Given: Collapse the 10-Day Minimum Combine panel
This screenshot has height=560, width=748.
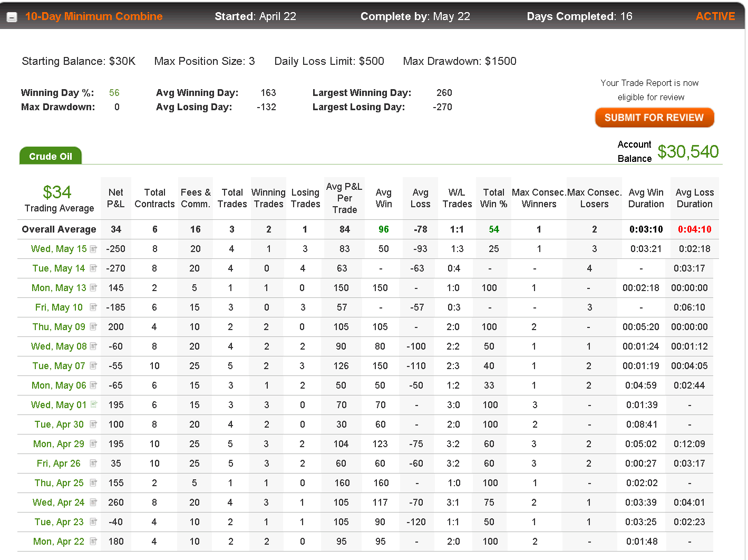Looking at the screenshot, I should tap(12, 17).
